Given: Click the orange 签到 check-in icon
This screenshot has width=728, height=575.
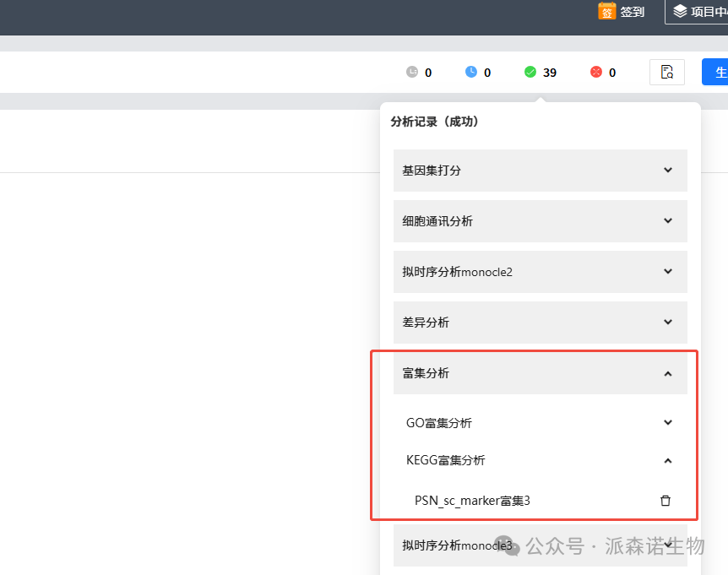Looking at the screenshot, I should [606, 11].
